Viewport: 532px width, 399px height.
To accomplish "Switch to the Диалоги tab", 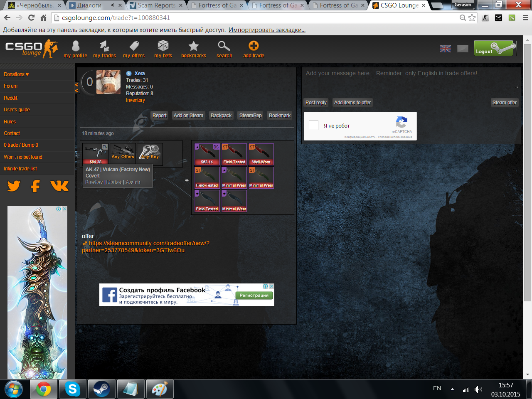I will pos(95,5).
